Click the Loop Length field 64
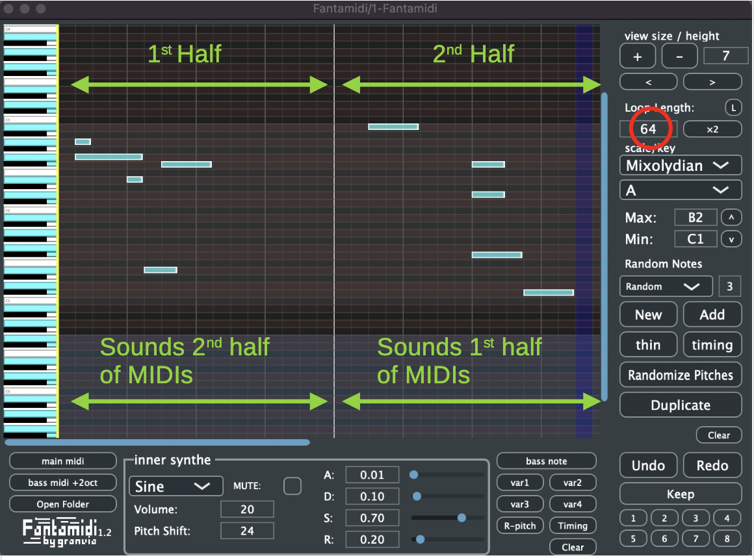Viewport: 754px width, 560px height. coord(648,129)
